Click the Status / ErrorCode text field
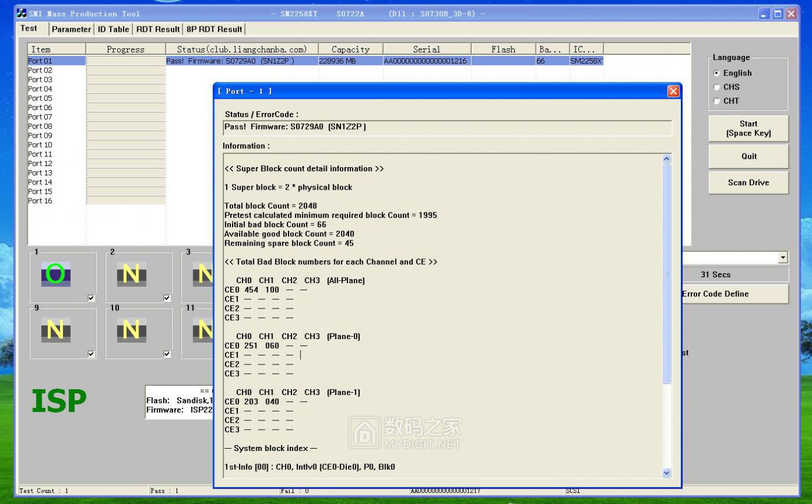The image size is (812, 504). click(x=447, y=127)
